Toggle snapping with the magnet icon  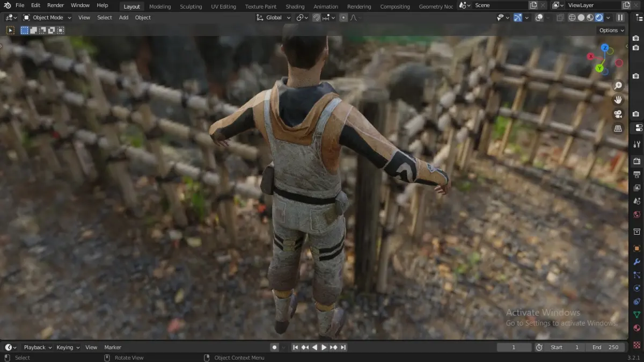tap(317, 17)
